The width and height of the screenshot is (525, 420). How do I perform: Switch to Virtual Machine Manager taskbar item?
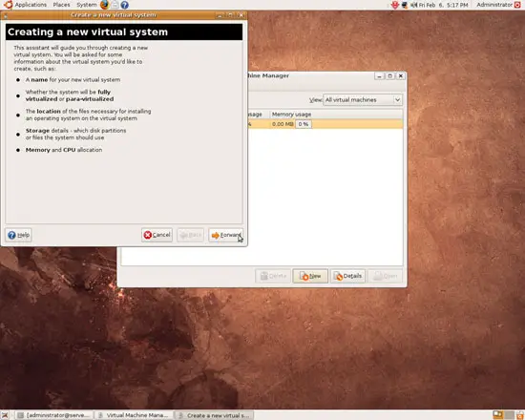[134, 415]
